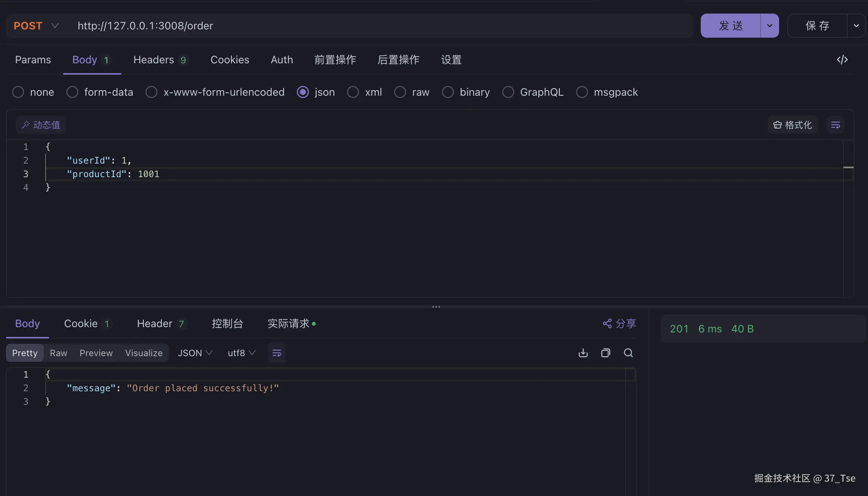Open the POST method dropdown
The image size is (868, 496).
(x=36, y=26)
